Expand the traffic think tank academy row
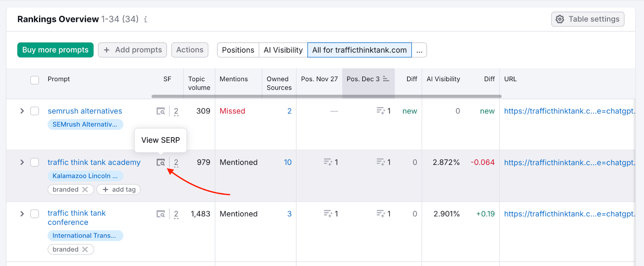Image resolution: width=644 pixels, height=266 pixels. click(x=22, y=162)
